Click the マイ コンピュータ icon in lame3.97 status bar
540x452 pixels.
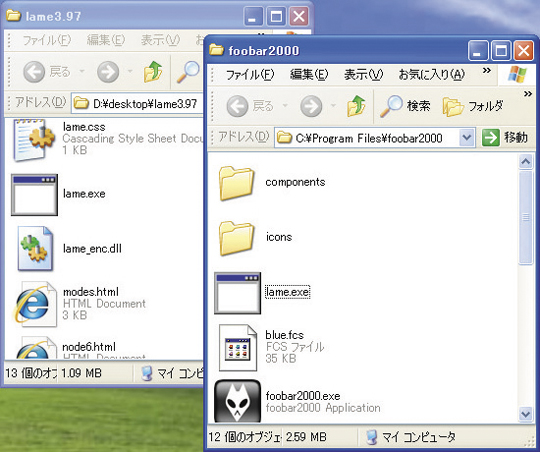pyautogui.click(x=147, y=373)
